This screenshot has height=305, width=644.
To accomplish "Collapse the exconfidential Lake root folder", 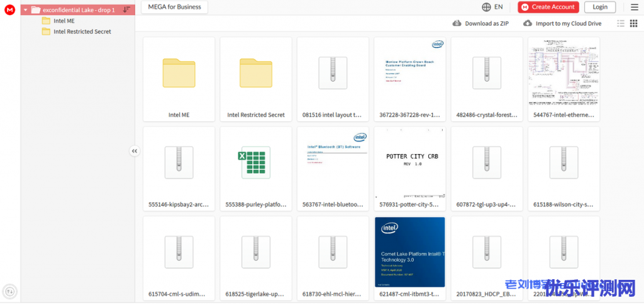I will [x=25, y=10].
